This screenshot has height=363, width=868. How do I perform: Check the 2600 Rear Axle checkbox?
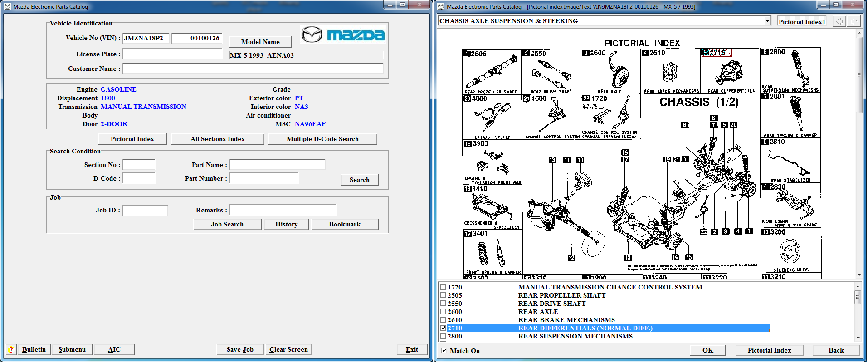(444, 312)
